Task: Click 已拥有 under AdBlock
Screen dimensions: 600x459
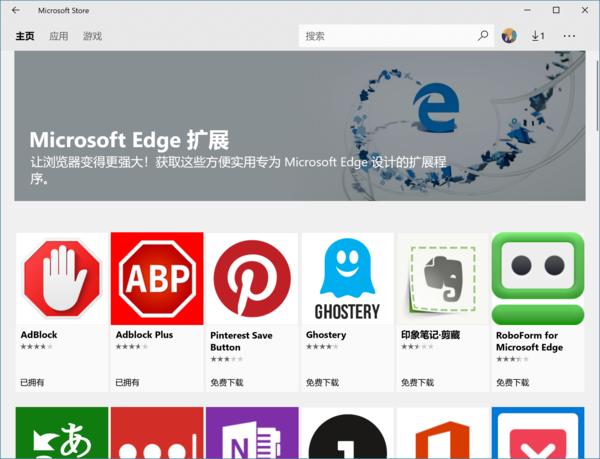Action: [32, 382]
